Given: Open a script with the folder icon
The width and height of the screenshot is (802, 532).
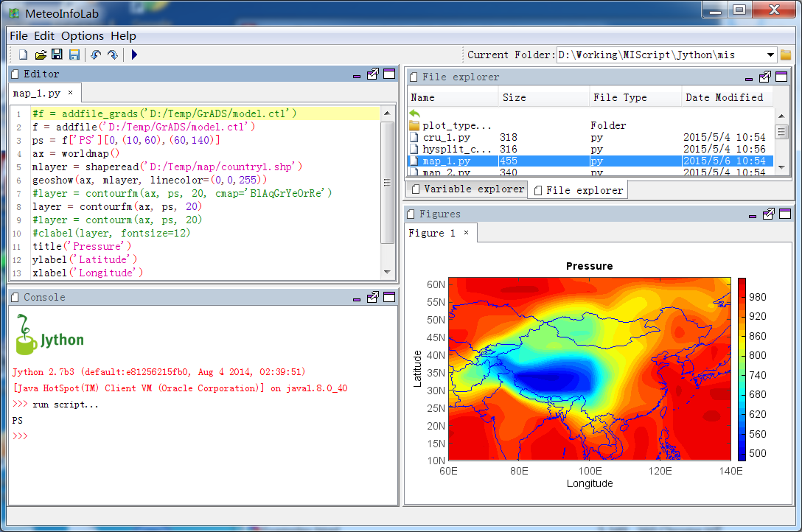Looking at the screenshot, I should pyautogui.click(x=41, y=55).
